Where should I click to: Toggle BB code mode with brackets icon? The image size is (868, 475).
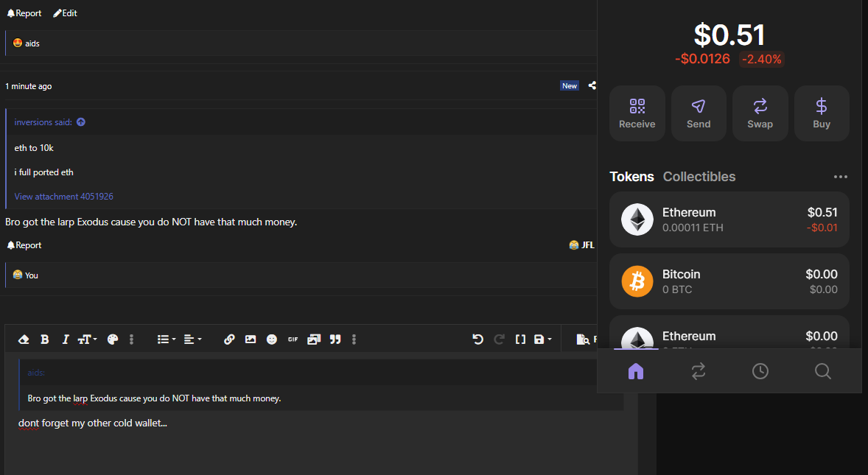[520, 339]
